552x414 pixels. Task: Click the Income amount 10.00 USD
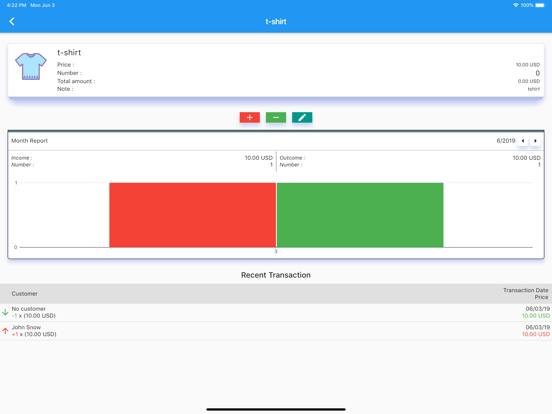pyautogui.click(x=259, y=158)
